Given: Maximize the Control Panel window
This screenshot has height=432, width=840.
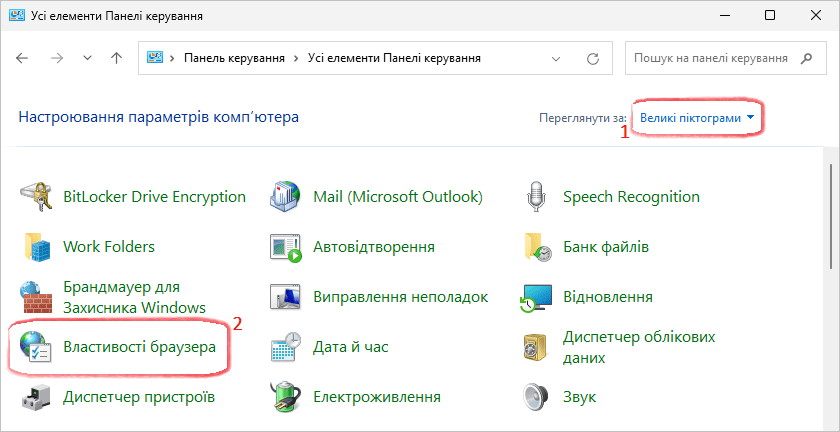Looking at the screenshot, I should point(770,16).
